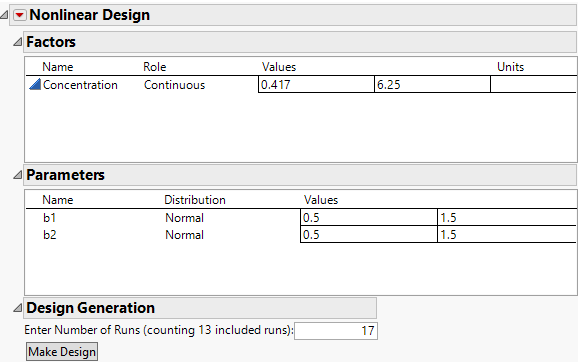Edit b2 upper value 1.5

pyautogui.click(x=507, y=234)
